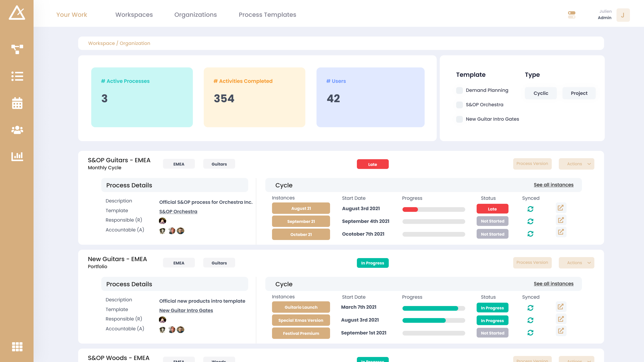Toggle the Admin mode switch in header
Screen dimensions: 644x362
pyautogui.click(x=572, y=15)
